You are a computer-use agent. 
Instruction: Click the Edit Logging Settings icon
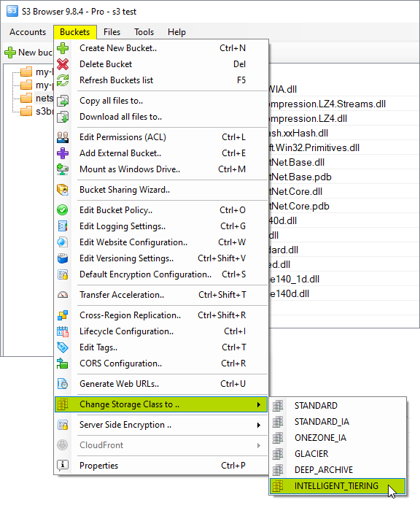click(x=63, y=226)
